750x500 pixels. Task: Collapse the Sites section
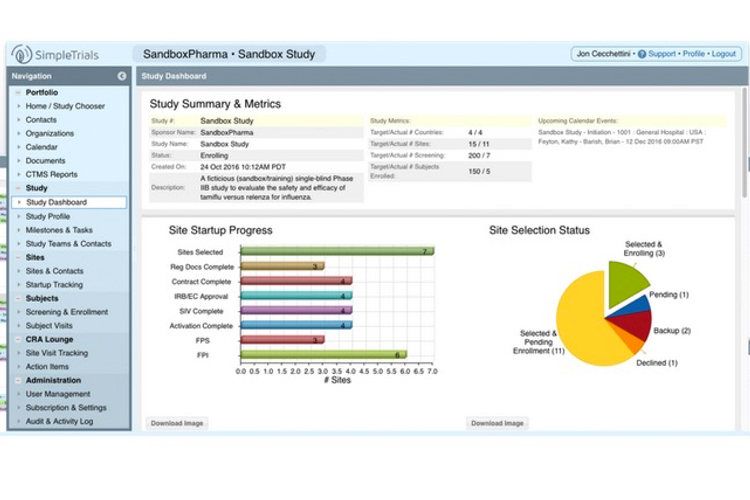(18, 257)
